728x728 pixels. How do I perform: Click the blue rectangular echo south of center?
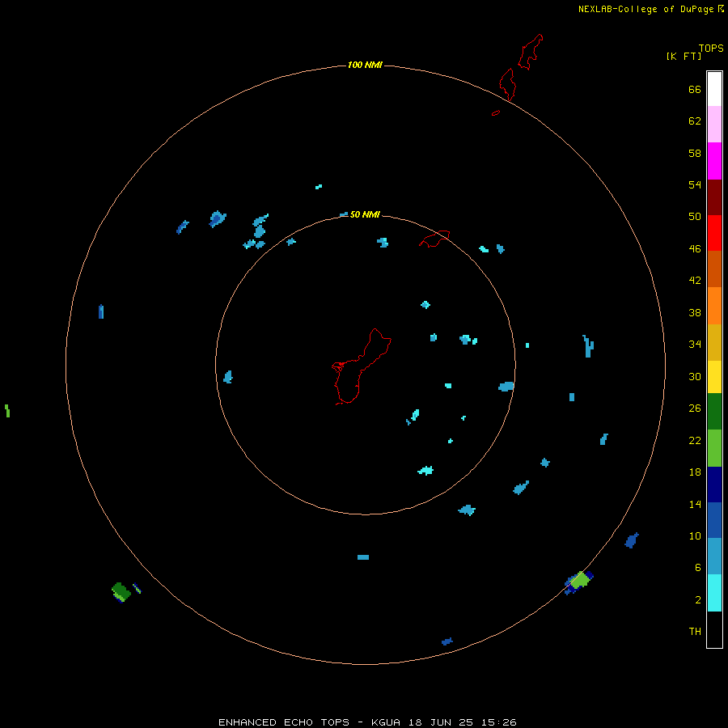coord(363,557)
